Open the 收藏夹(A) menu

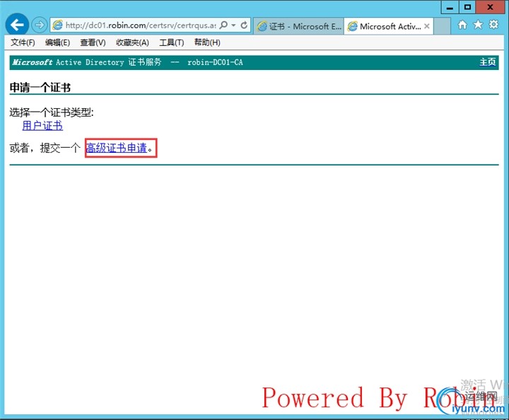[132, 42]
